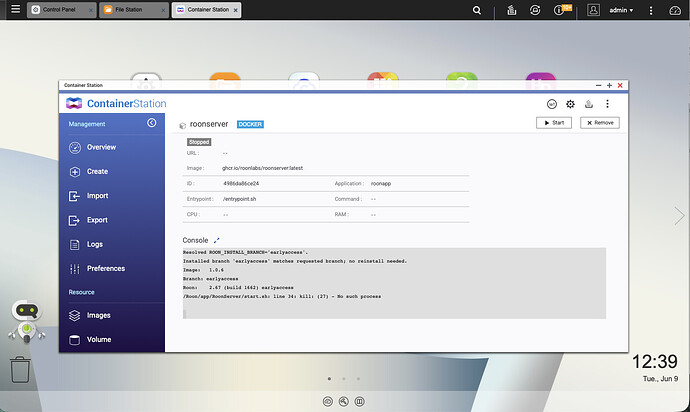Switch to the Container Station taskbar tab

[206, 10]
